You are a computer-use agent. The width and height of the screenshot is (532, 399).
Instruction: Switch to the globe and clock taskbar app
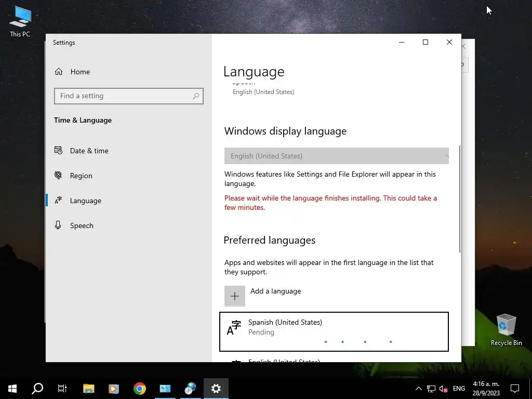pos(190,389)
